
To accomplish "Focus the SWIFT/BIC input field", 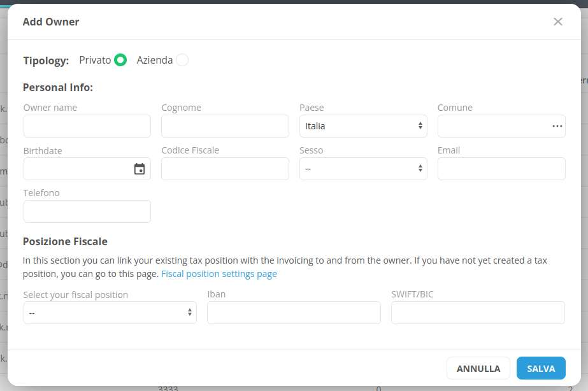I will [478, 313].
